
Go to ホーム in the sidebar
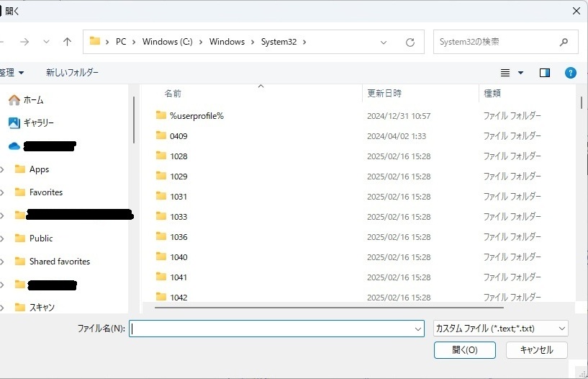coord(33,99)
